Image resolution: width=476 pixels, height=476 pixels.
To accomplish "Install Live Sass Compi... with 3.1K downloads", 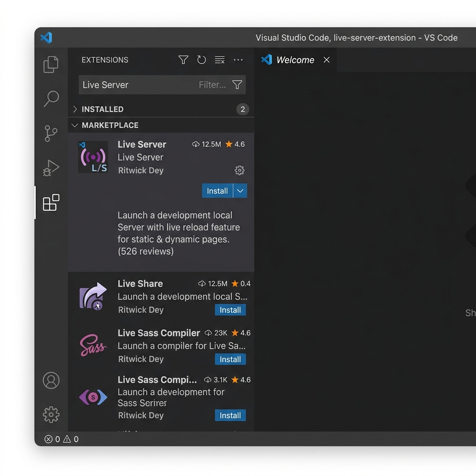I will tap(230, 415).
